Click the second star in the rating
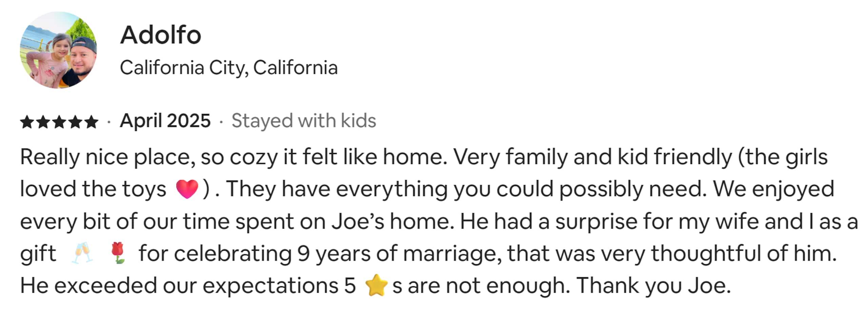 click(x=43, y=122)
